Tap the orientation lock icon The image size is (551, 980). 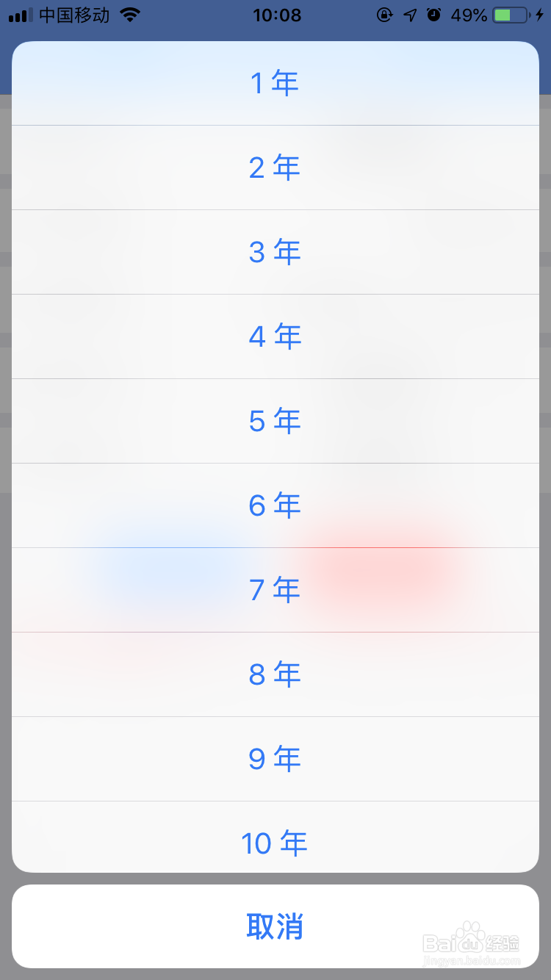click(x=384, y=15)
